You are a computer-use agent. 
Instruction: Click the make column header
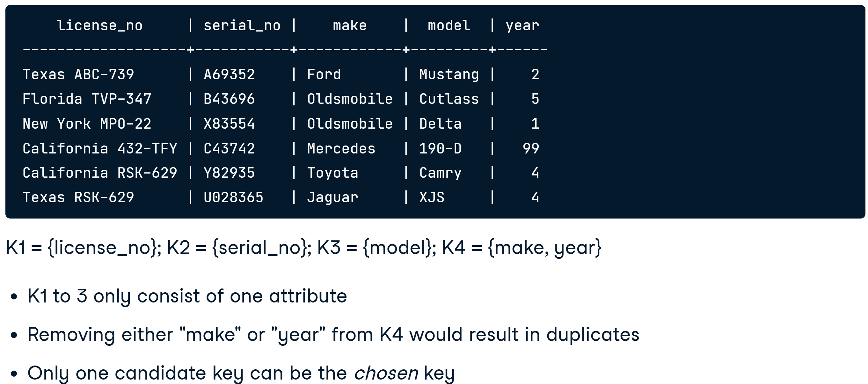(350, 25)
